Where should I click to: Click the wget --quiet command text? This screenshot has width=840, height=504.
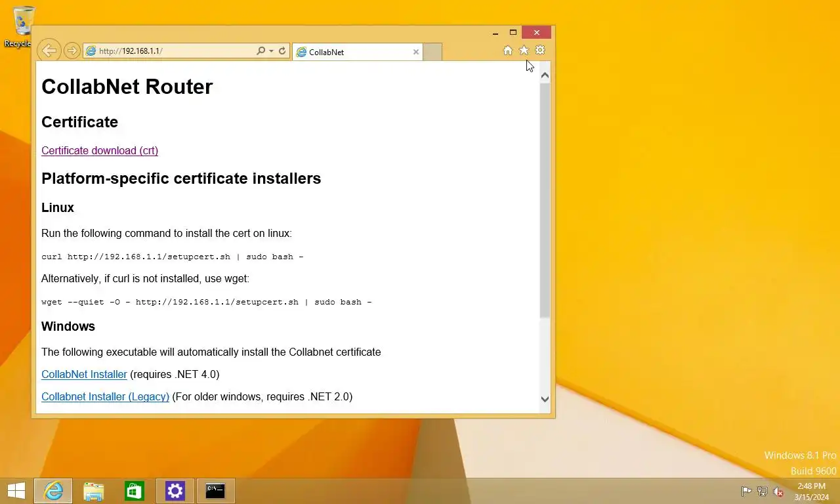point(207,302)
